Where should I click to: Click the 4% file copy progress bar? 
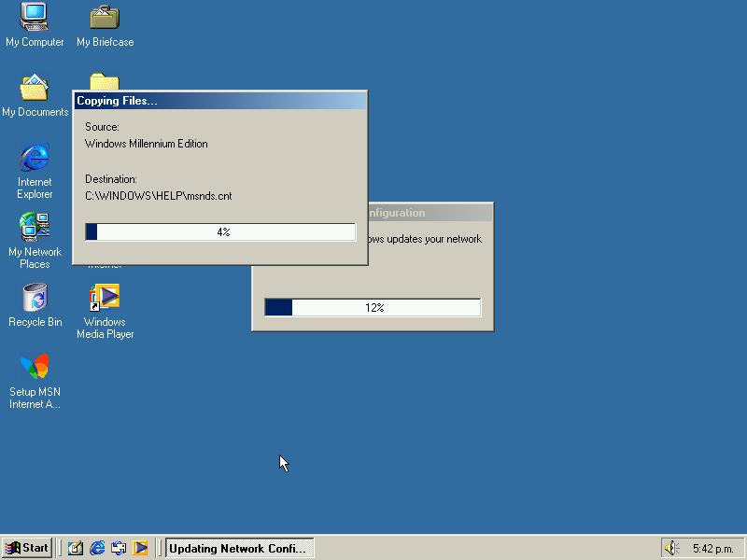point(220,231)
